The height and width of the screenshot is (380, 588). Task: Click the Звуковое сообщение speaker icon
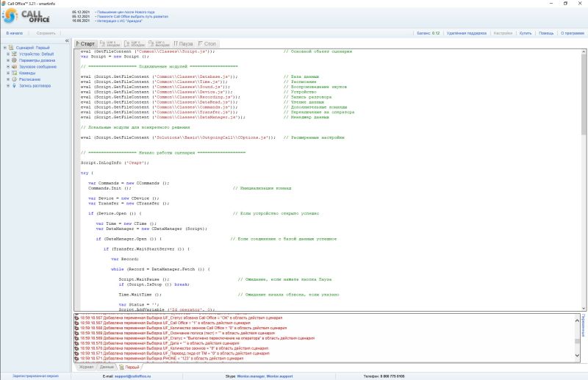click(x=14, y=67)
